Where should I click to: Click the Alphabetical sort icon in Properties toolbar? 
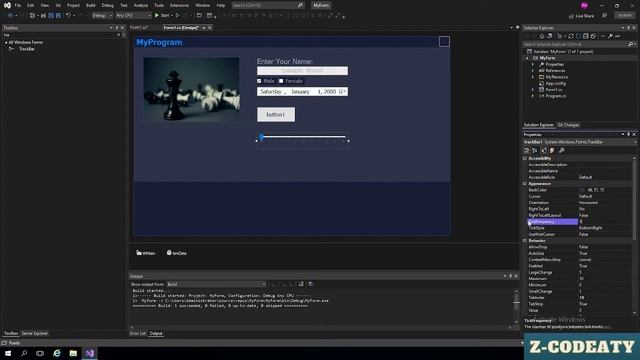point(535,151)
